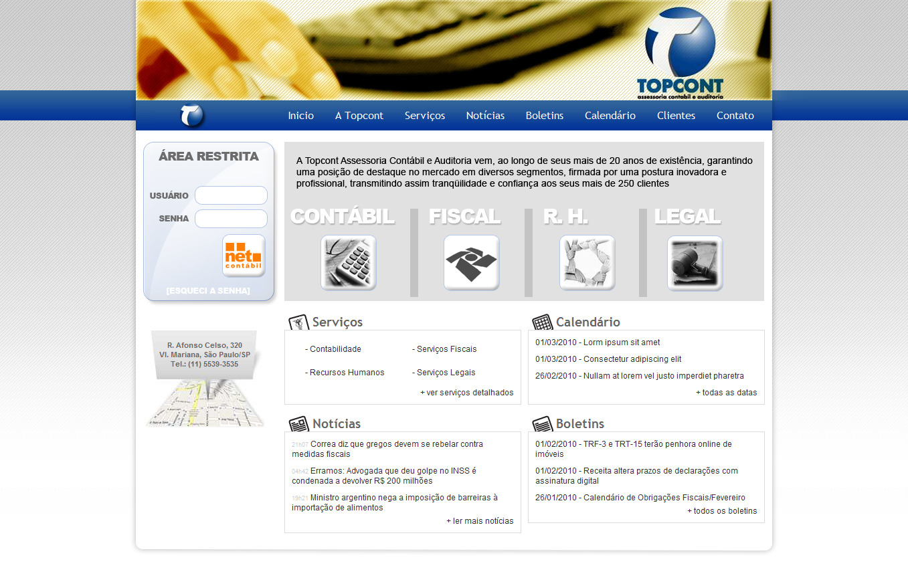Click the small Topcont logo in navbar
This screenshot has width=908, height=588.
(x=192, y=116)
